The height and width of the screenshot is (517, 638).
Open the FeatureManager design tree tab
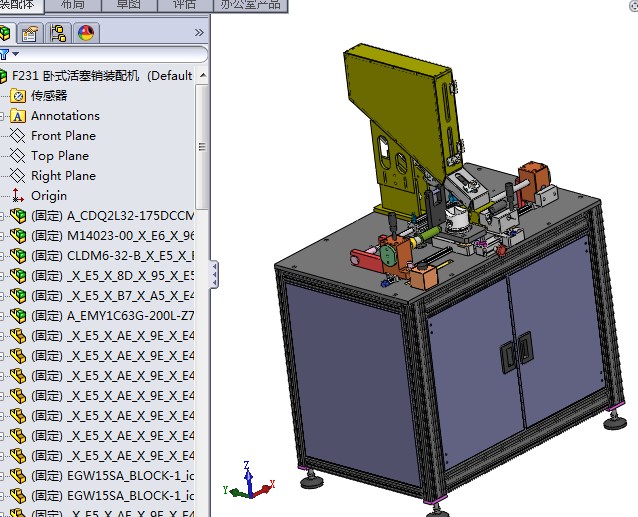(4, 33)
